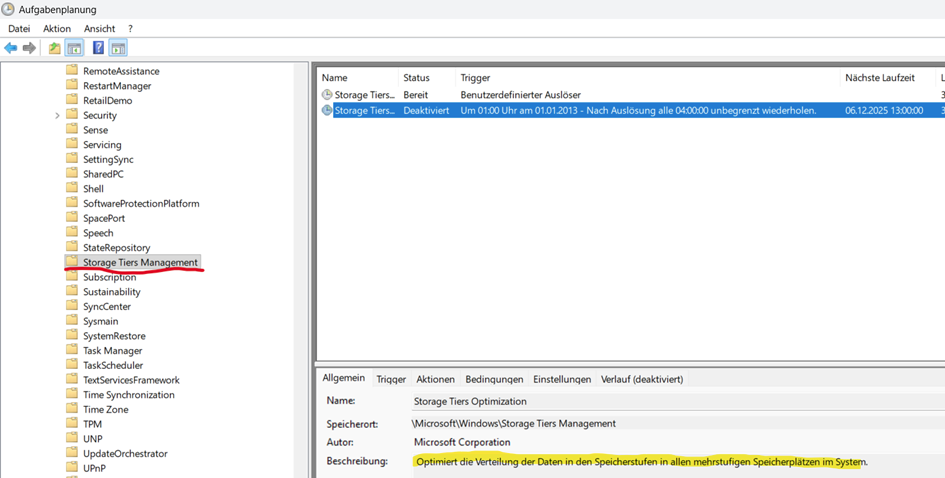
Task: Expand the Security folder tree node
Action: tap(57, 115)
